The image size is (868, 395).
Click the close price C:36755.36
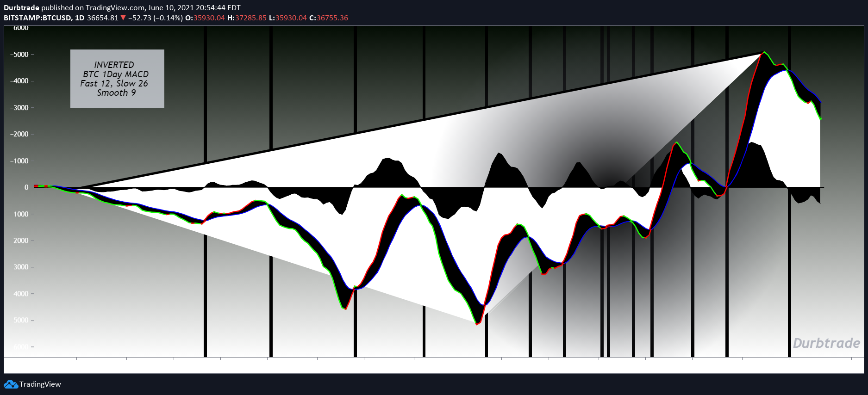pyautogui.click(x=329, y=18)
